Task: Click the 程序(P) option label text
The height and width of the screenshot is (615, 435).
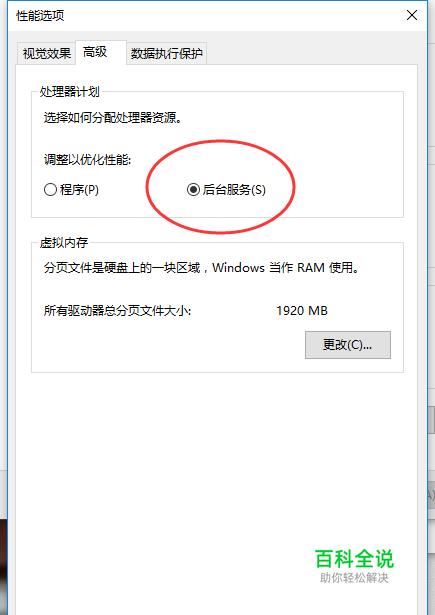Action: pyautogui.click(x=79, y=190)
